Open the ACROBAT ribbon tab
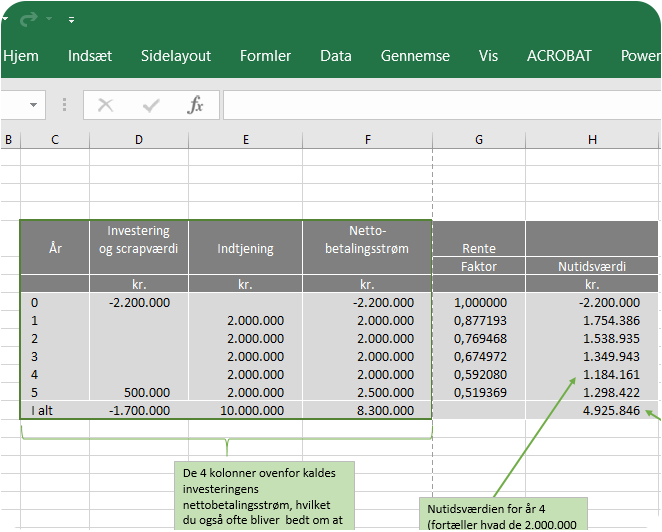 [x=560, y=56]
